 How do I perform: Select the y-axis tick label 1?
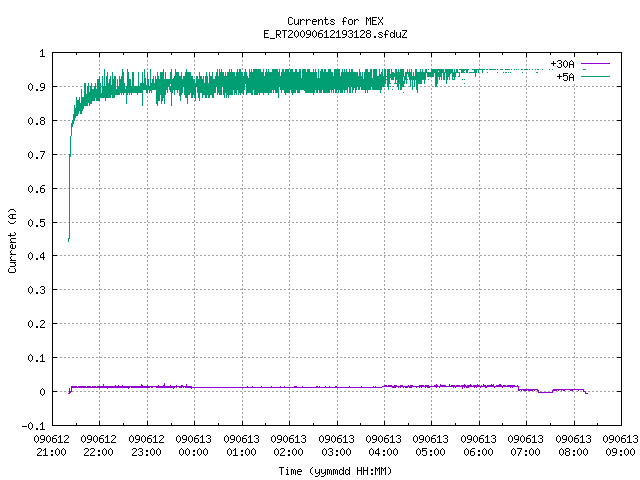pyautogui.click(x=42, y=53)
